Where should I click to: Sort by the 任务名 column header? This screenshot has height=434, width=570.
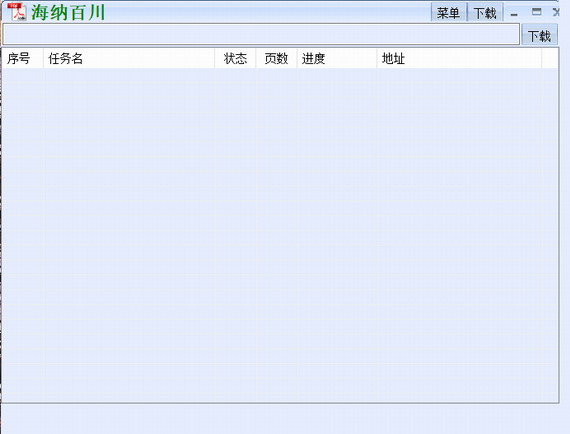[129, 58]
